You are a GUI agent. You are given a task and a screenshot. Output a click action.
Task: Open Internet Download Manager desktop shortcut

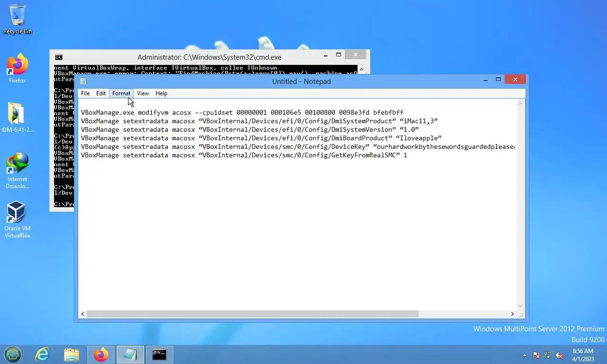[x=17, y=170]
